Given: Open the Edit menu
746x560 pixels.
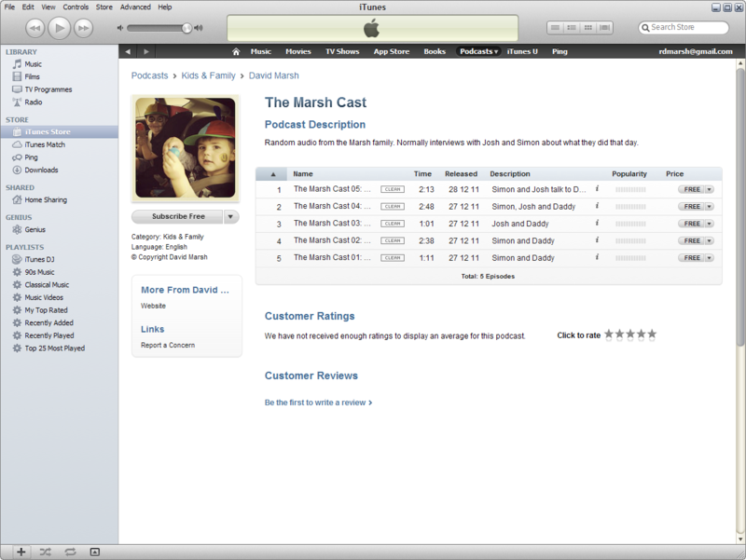Looking at the screenshot, I should pos(28,7).
